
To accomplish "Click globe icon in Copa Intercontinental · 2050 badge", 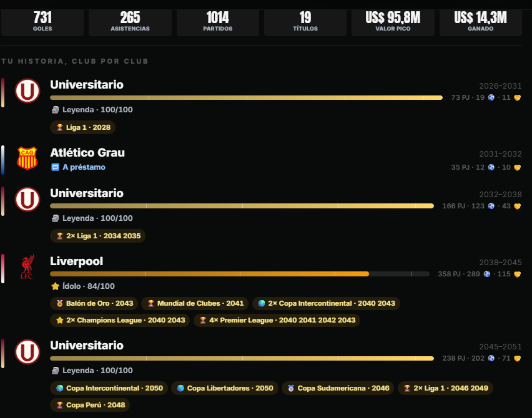I will (60, 388).
